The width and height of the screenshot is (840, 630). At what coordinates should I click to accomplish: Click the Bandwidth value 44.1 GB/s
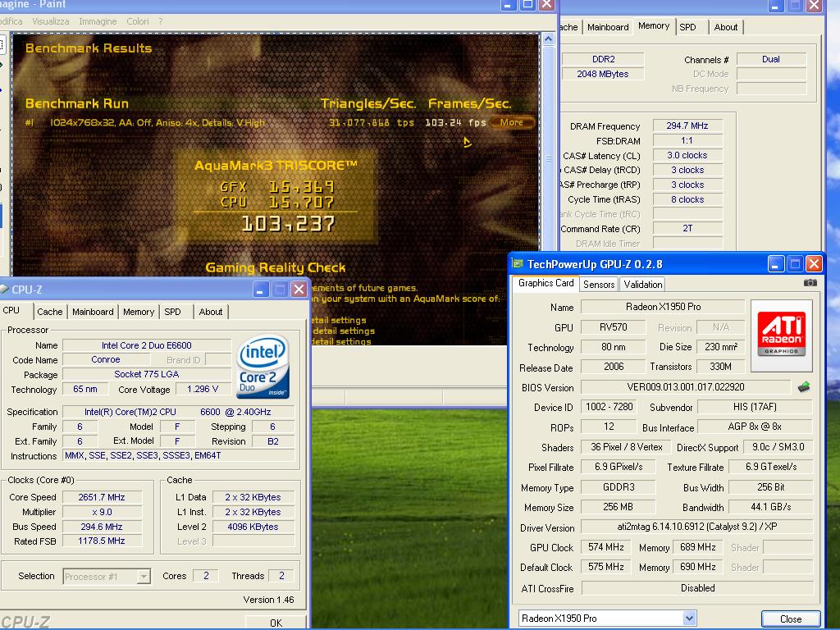pyautogui.click(x=771, y=507)
